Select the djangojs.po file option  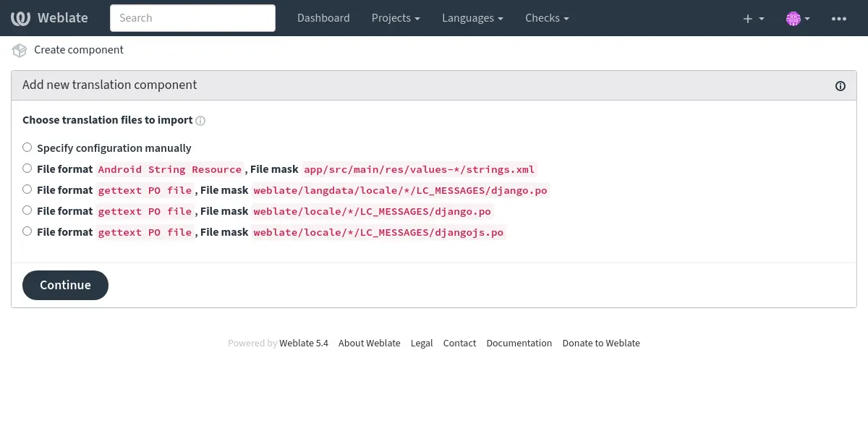pyautogui.click(x=27, y=231)
